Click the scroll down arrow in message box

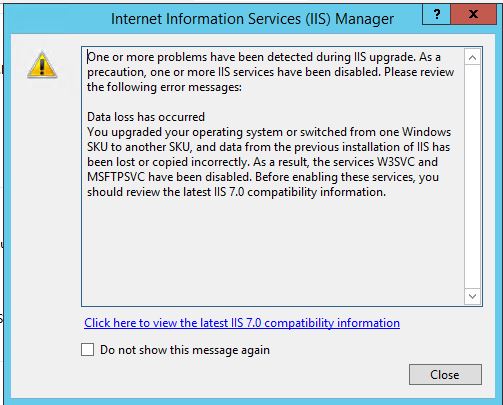tap(472, 296)
